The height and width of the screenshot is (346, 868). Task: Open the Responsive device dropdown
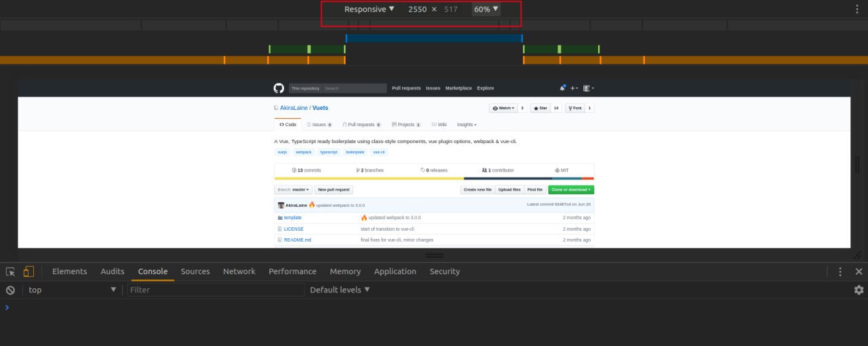point(369,9)
